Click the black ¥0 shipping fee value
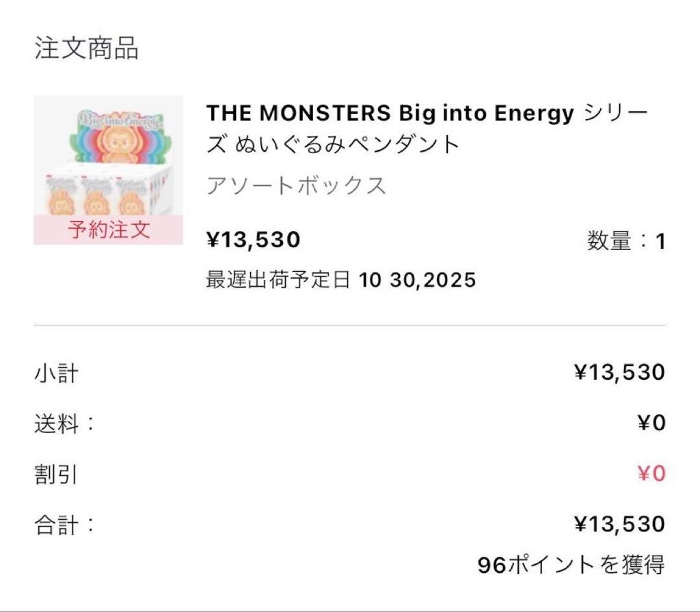700x612 pixels. [651, 423]
